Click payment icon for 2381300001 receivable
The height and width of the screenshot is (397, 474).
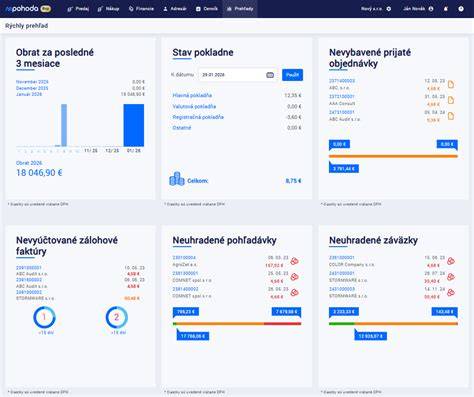[x=294, y=277]
